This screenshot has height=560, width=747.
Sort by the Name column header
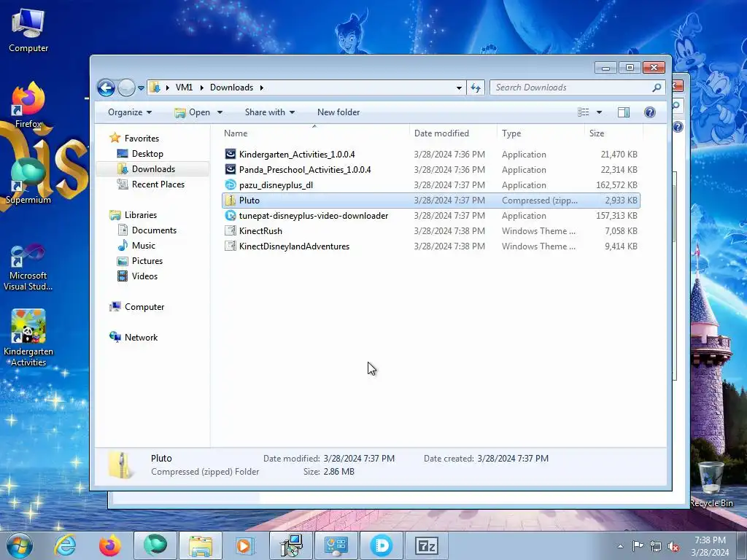(314, 133)
